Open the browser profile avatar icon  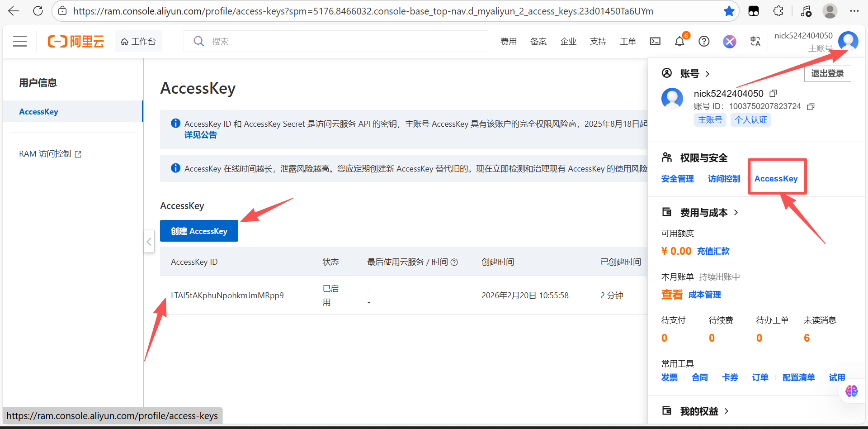coord(830,11)
